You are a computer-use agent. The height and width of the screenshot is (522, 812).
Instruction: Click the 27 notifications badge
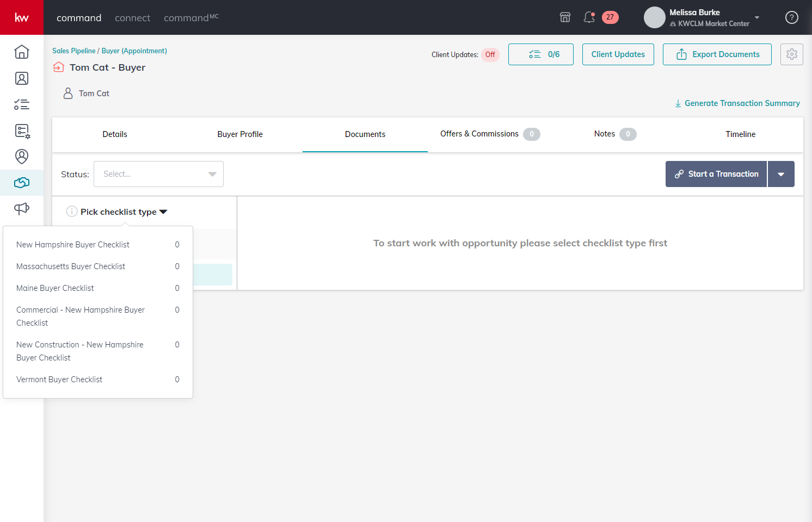[x=610, y=17]
